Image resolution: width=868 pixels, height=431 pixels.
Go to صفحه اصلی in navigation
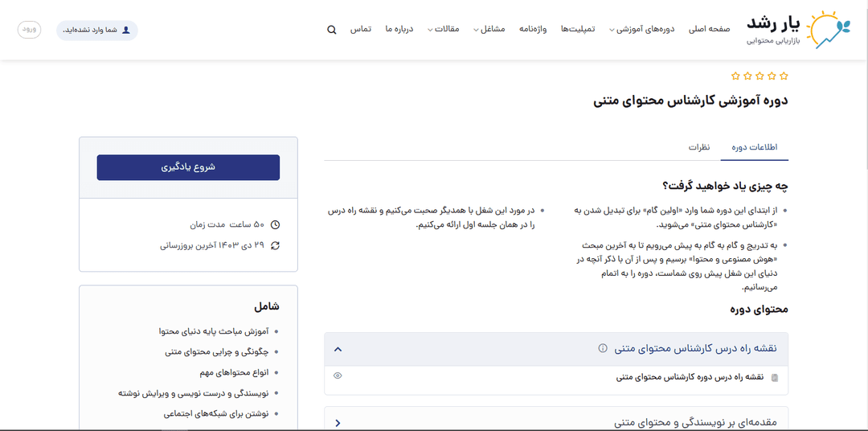pyautogui.click(x=709, y=30)
